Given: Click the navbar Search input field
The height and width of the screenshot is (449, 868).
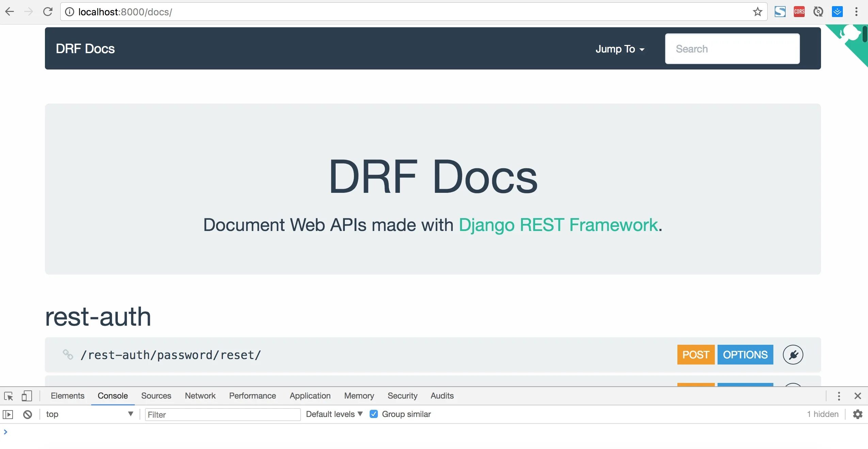Looking at the screenshot, I should click(x=732, y=49).
